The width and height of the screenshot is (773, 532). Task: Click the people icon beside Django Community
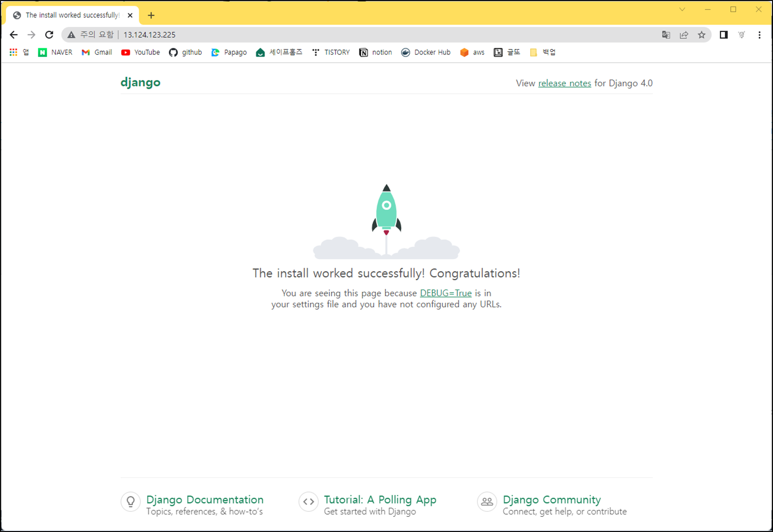(x=487, y=502)
